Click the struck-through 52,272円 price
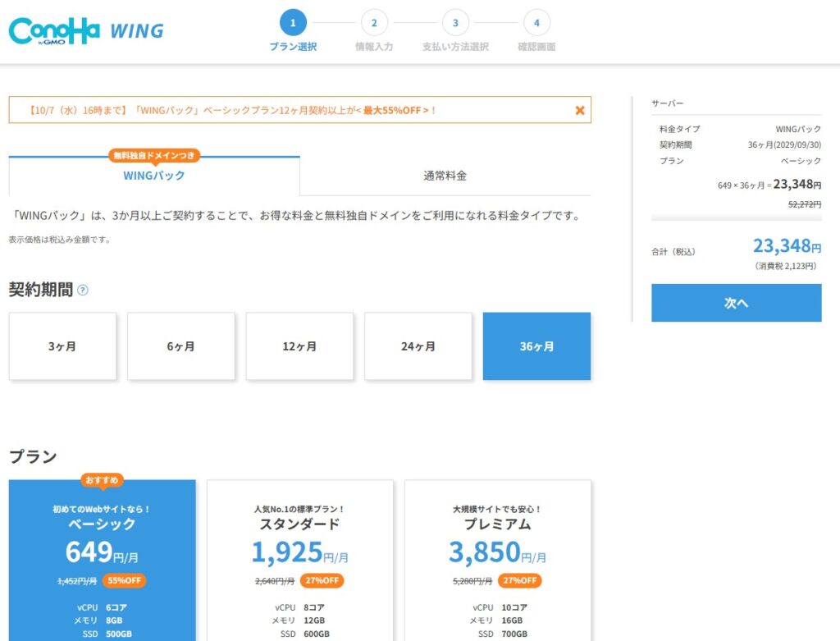Screen dimensions: 840x641 pyautogui.click(x=805, y=204)
